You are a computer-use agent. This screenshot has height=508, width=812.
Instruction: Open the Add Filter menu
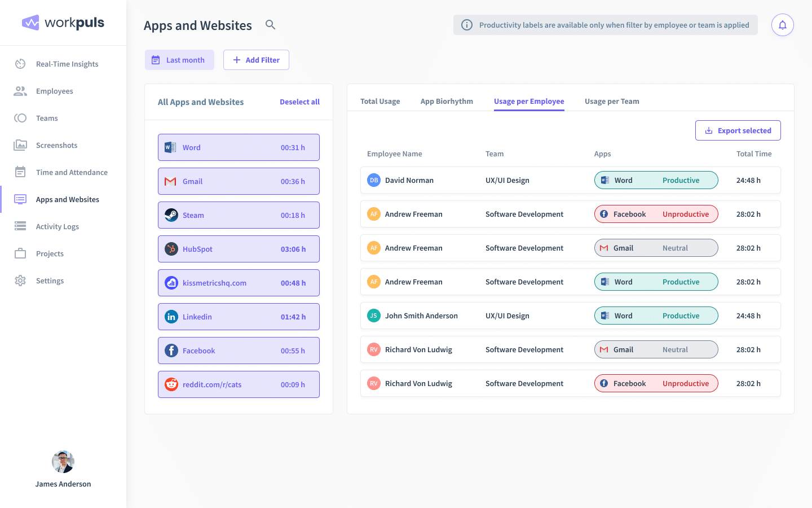(256, 60)
